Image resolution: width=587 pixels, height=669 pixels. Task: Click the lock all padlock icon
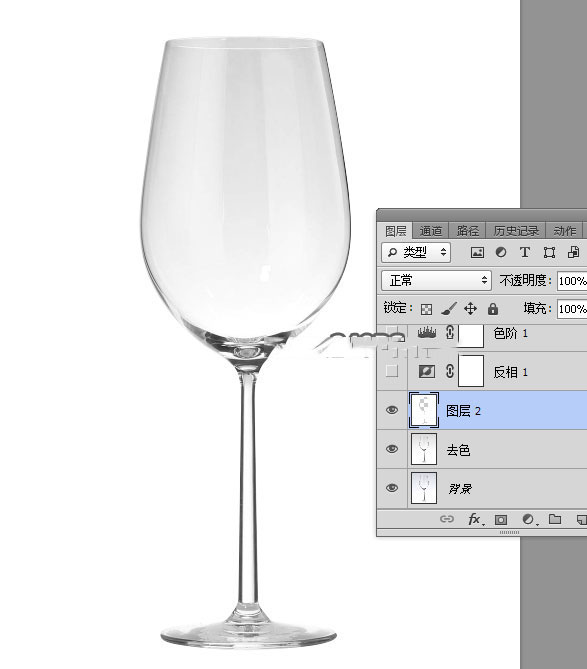[493, 308]
